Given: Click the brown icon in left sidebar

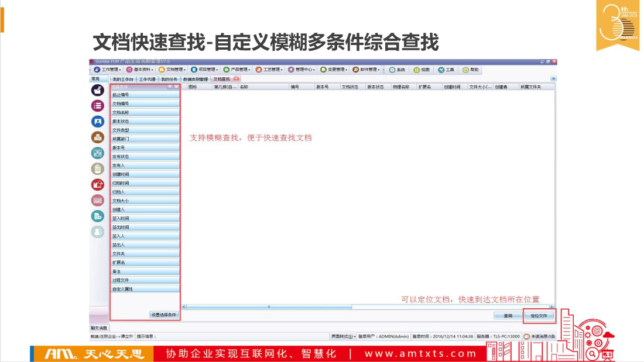Looking at the screenshot, I should click(x=97, y=137).
